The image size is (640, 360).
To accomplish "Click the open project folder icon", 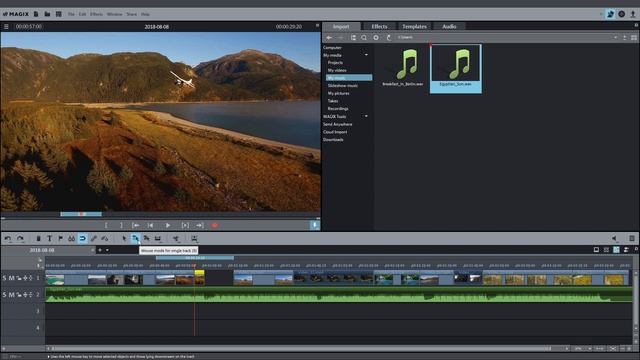I will 47,14.
